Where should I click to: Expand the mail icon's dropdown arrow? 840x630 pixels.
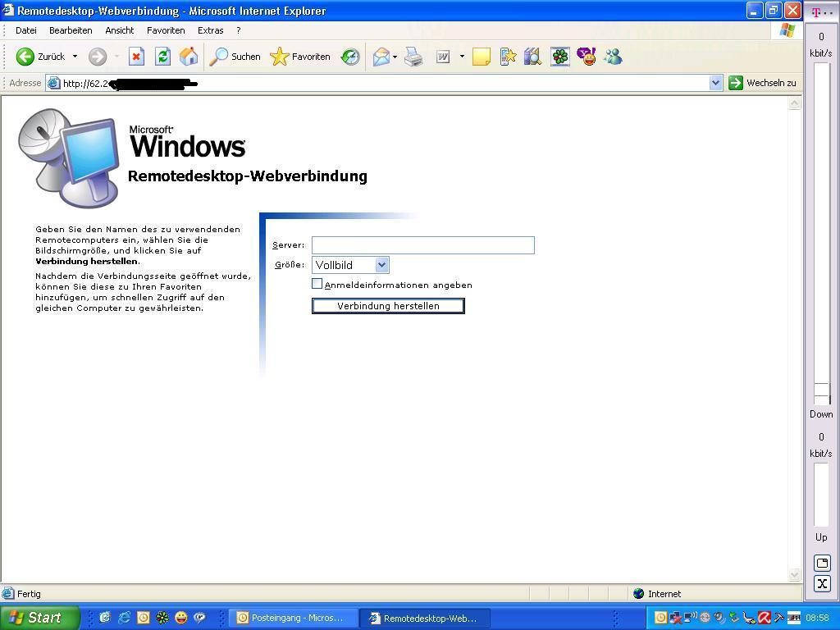(x=395, y=57)
